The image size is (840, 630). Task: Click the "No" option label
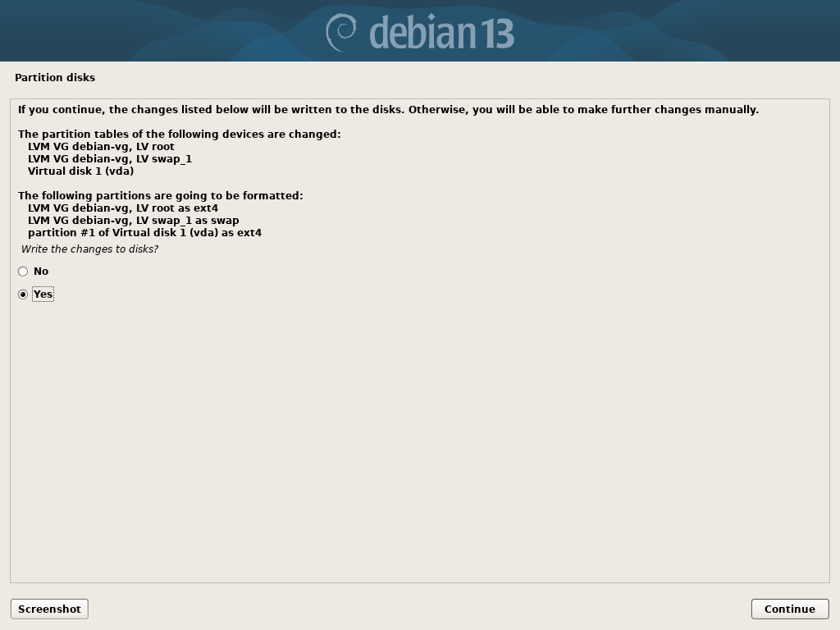[41, 271]
